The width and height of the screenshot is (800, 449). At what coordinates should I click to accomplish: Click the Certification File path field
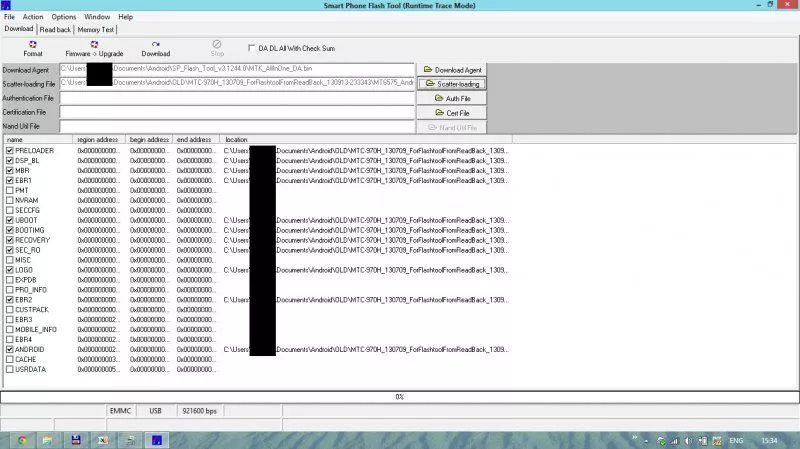click(237, 113)
